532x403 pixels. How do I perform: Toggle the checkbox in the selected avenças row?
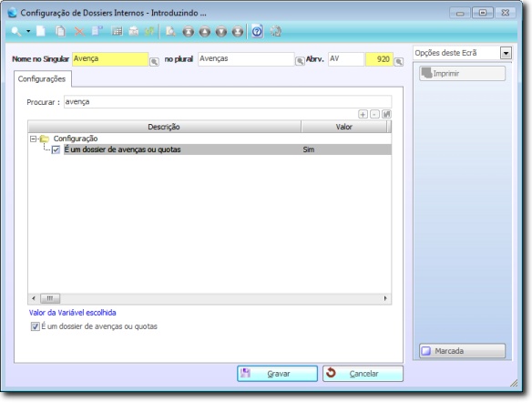pyautogui.click(x=56, y=150)
